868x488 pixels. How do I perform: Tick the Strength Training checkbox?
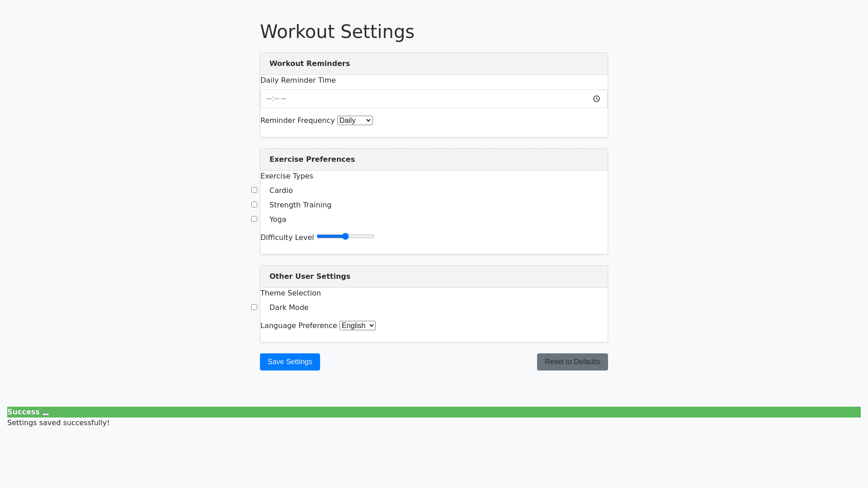tap(254, 205)
